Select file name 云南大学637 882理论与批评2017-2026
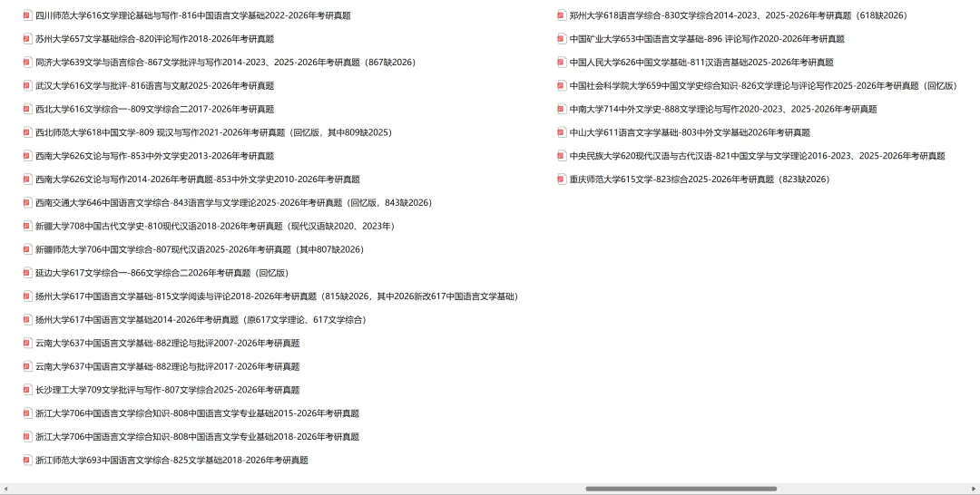Screen dimensions: 980x495 coord(168,366)
